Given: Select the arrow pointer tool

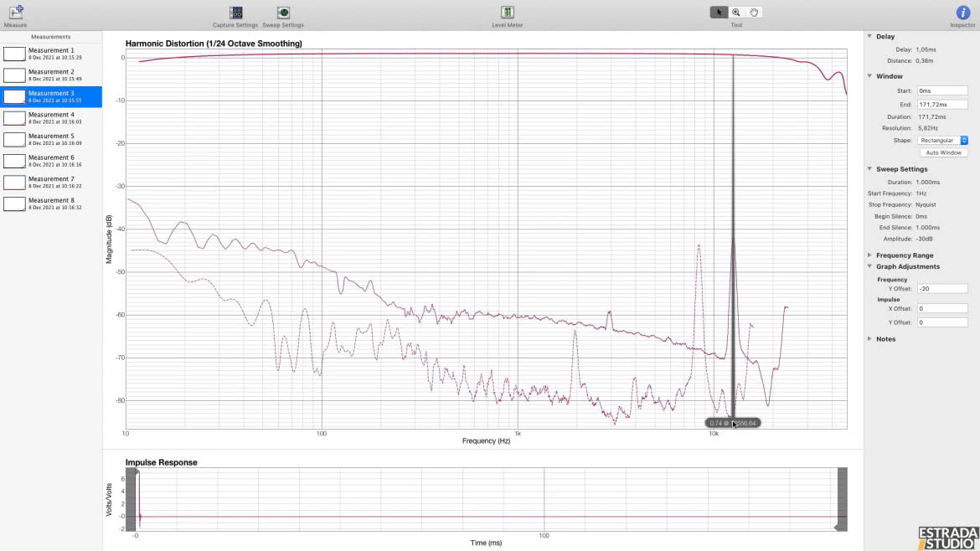Looking at the screenshot, I should point(719,12).
